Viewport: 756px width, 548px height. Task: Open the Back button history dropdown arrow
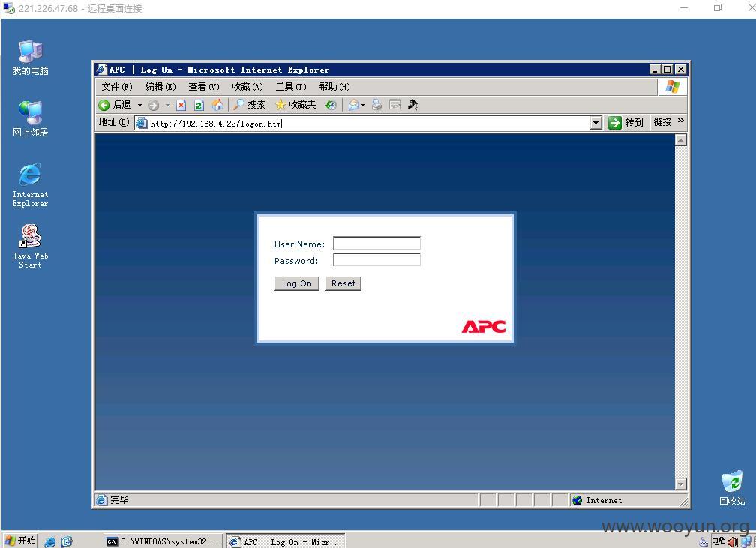(139, 105)
